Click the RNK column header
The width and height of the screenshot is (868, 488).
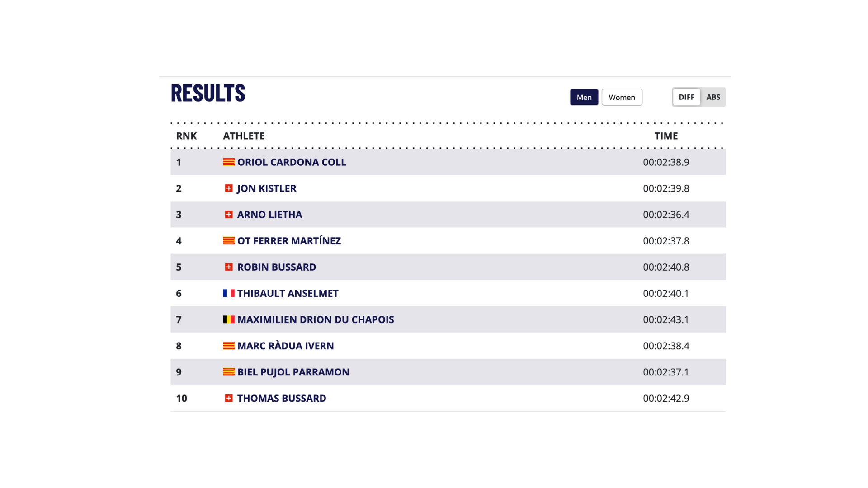(186, 136)
